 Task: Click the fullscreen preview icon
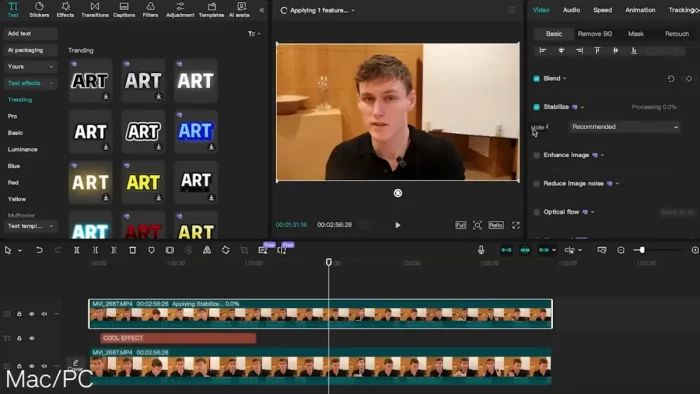tap(516, 225)
